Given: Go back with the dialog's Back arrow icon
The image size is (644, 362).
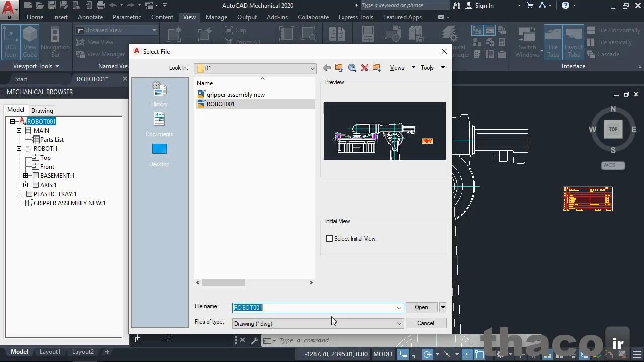Looking at the screenshot, I should 327,68.
